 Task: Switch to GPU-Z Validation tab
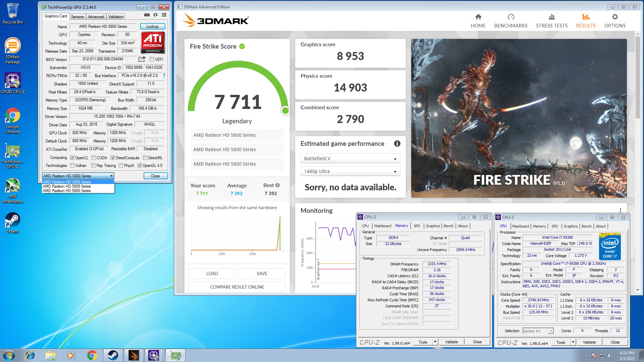(116, 16)
